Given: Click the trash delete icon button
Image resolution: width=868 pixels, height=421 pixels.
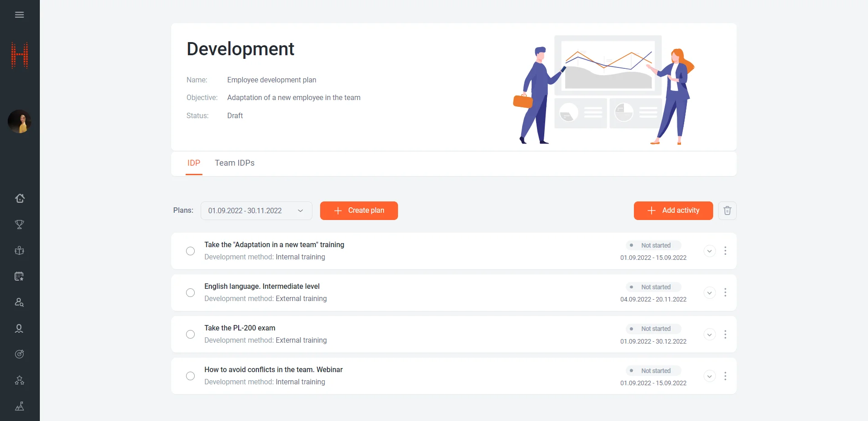Looking at the screenshot, I should [x=727, y=210].
